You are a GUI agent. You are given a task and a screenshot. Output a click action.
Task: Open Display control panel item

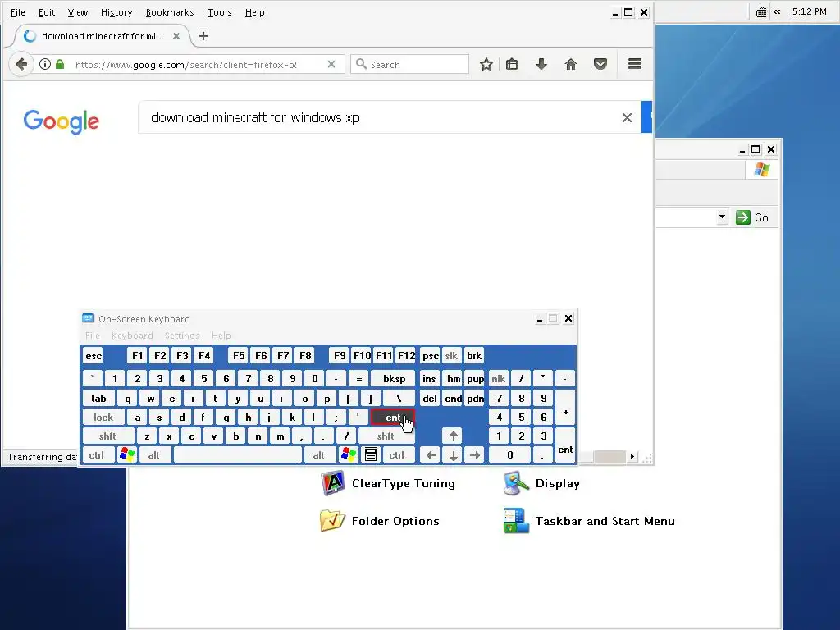click(541, 483)
